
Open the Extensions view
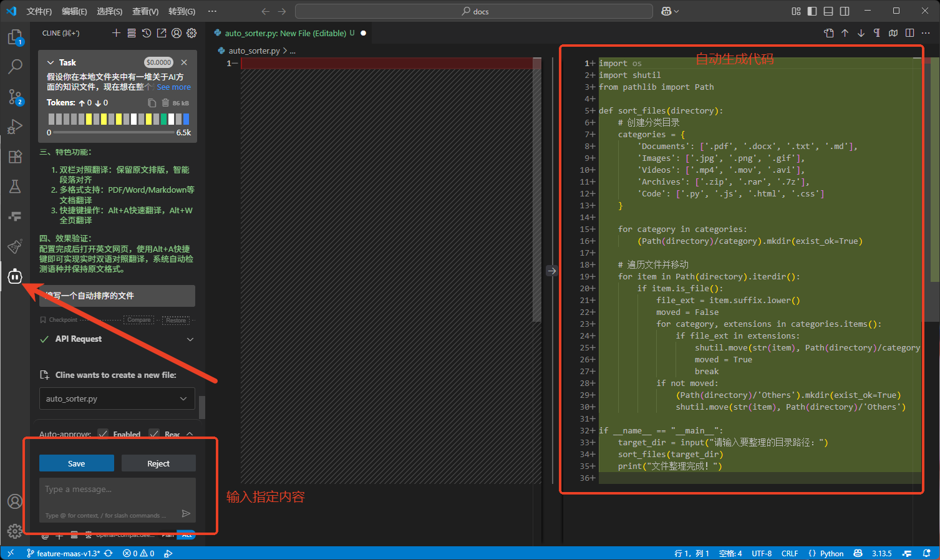[x=15, y=157]
